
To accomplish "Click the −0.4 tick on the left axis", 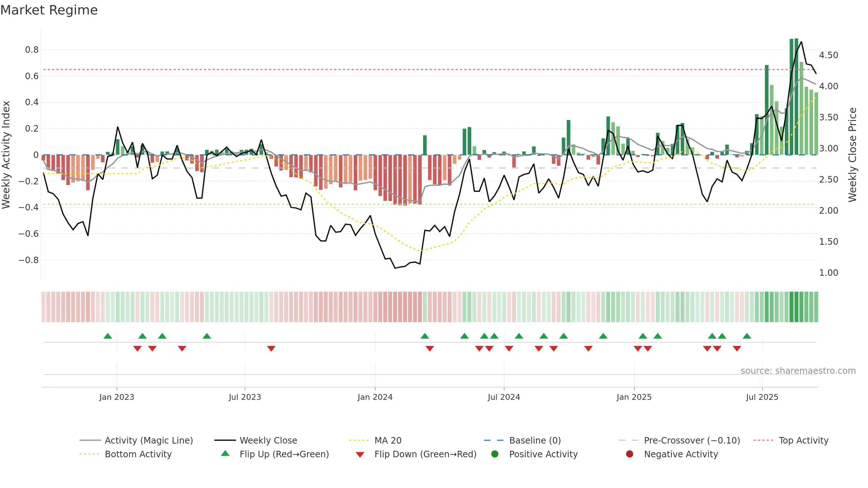I will coord(29,207).
